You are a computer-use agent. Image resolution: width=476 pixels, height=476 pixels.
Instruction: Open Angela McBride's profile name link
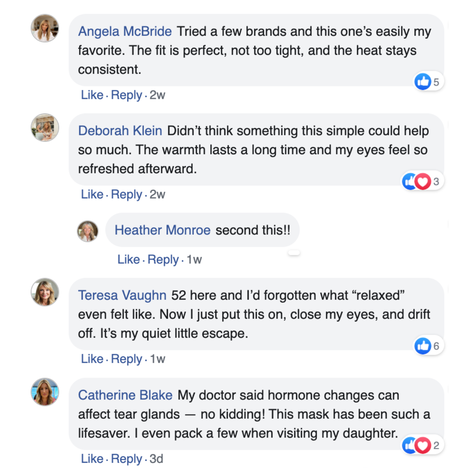coord(125,31)
